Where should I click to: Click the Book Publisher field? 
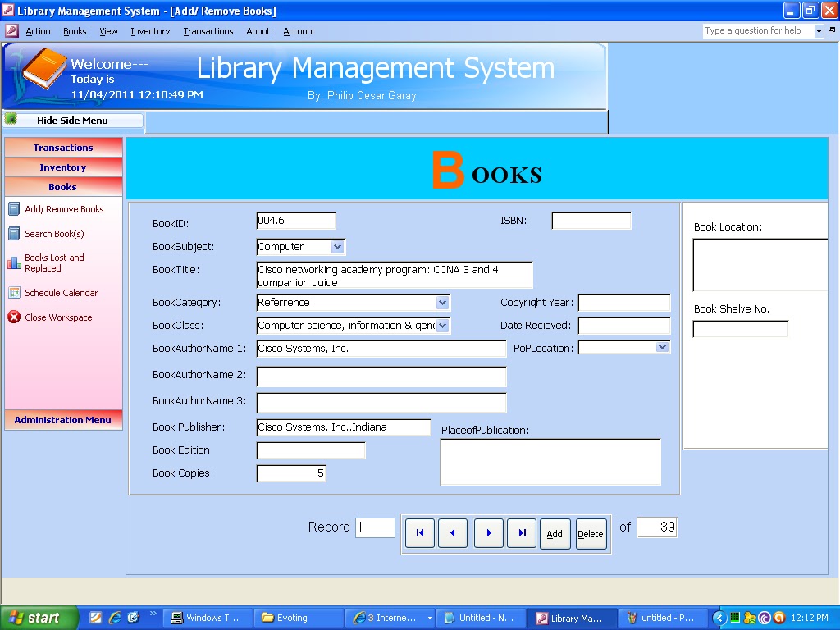click(x=344, y=427)
